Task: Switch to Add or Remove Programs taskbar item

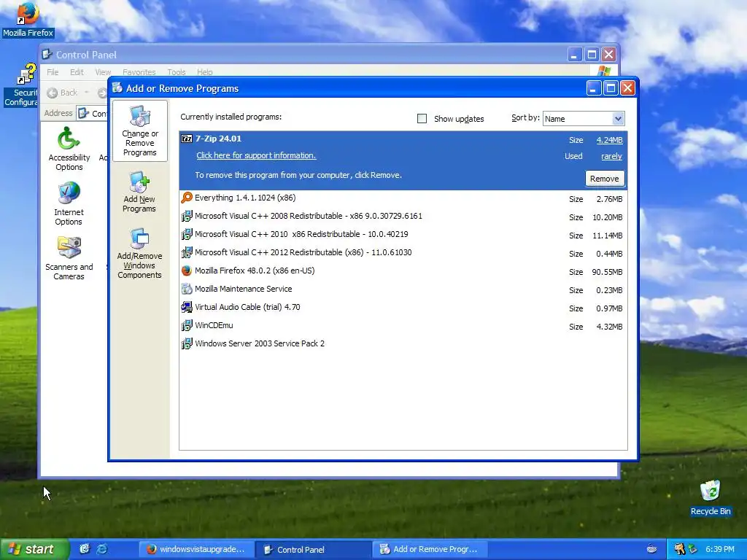Action: (430, 549)
